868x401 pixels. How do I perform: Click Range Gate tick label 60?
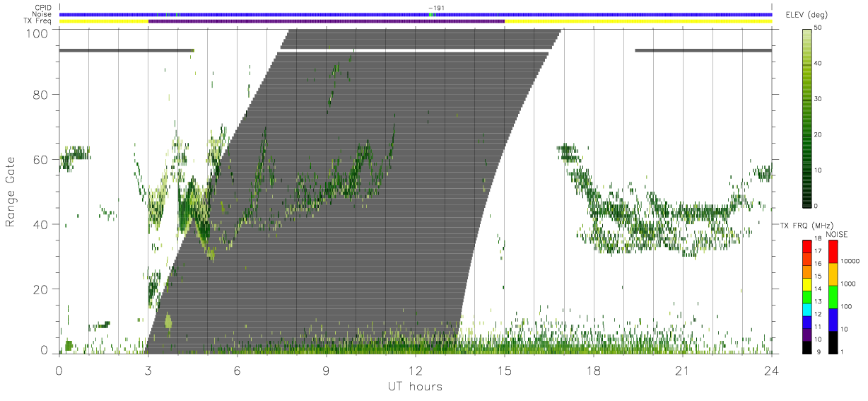tap(40, 159)
